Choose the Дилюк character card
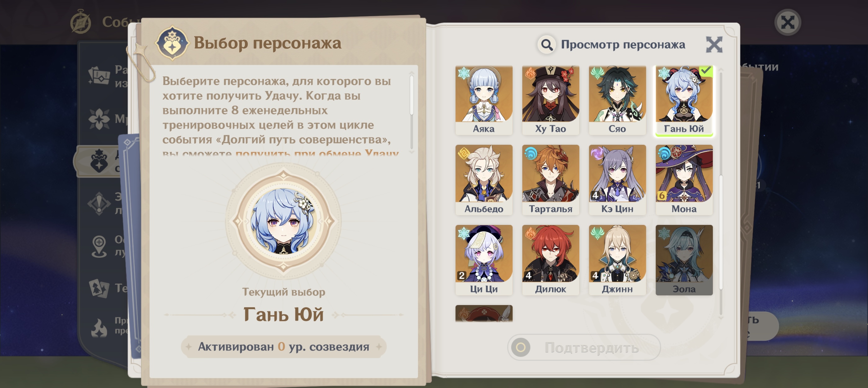This screenshot has width=868, height=388. pyautogui.click(x=551, y=260)
